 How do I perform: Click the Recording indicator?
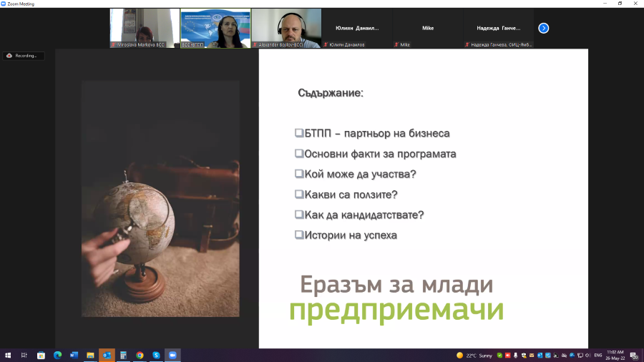point(23,56)
